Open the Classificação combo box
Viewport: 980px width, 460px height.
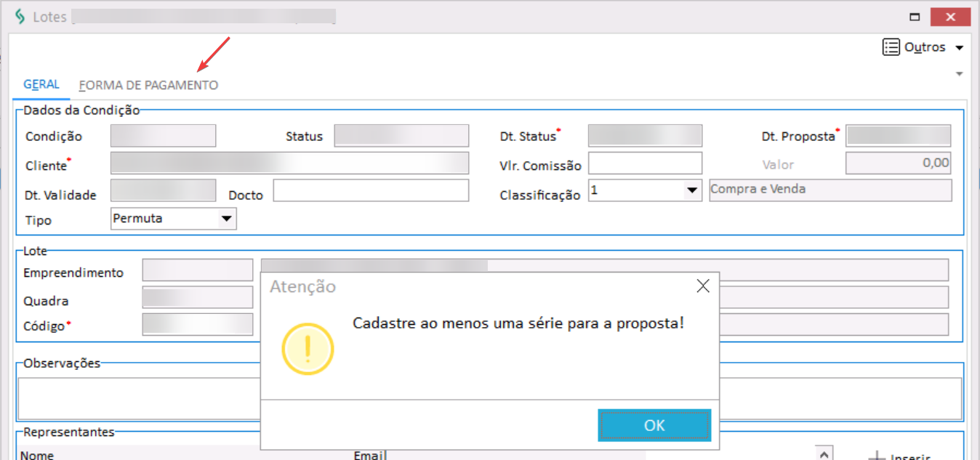coord(691,190)
